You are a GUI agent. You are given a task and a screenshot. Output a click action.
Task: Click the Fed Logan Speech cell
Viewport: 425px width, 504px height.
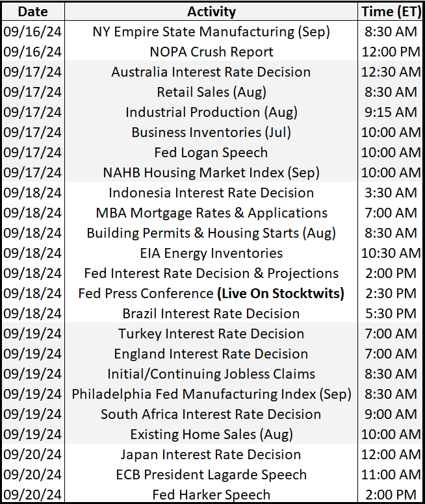(x=211, y=153)
